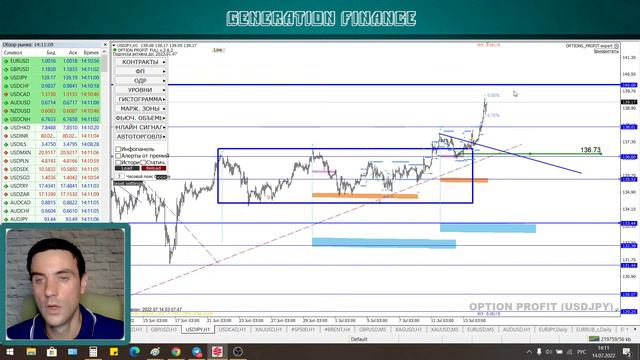This screenshot has height=360, width=640.
Task: Click 140.00 blue price label on axis
Action: click(629, 85)
